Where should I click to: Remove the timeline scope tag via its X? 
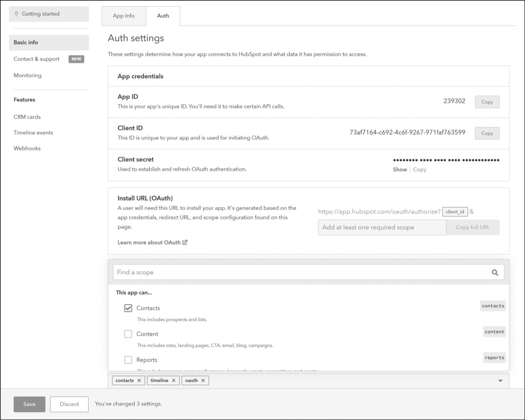(x=174, y=380)
